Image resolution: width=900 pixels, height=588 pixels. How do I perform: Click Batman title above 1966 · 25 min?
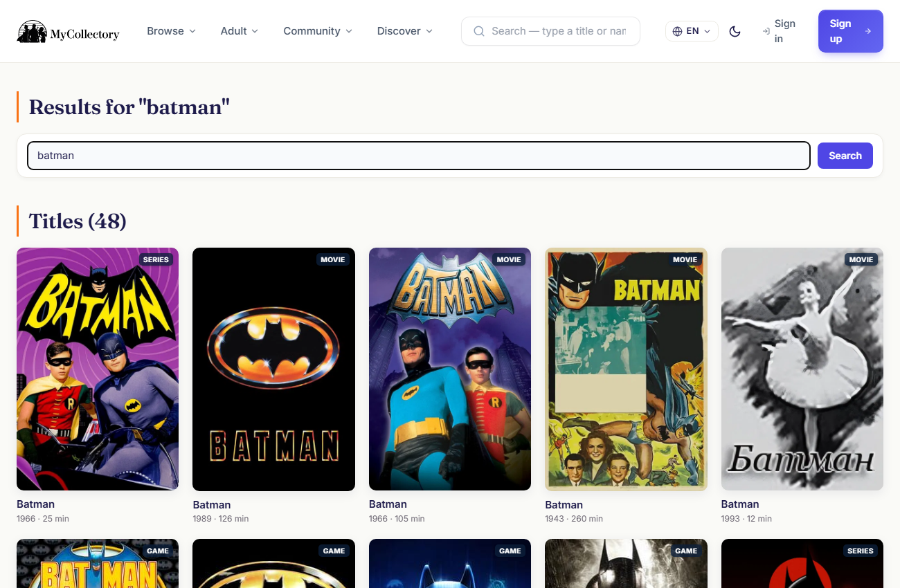(35, 504)
